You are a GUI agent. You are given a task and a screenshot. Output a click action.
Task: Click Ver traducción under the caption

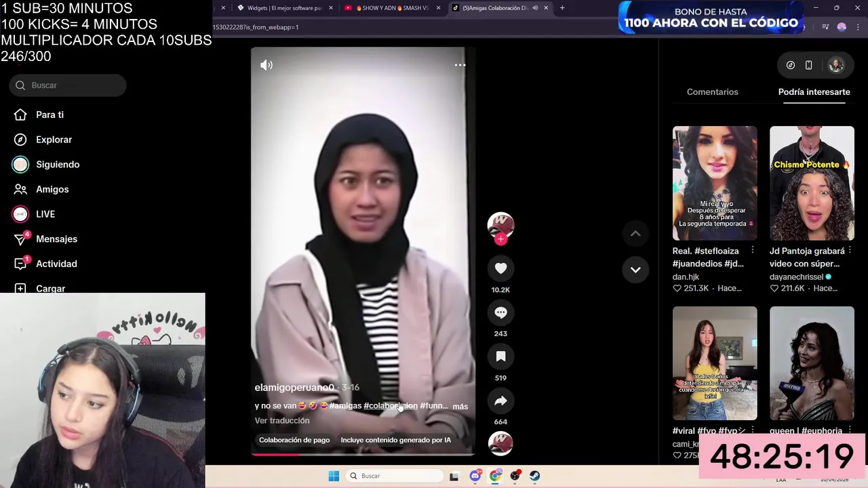point(282,420)
